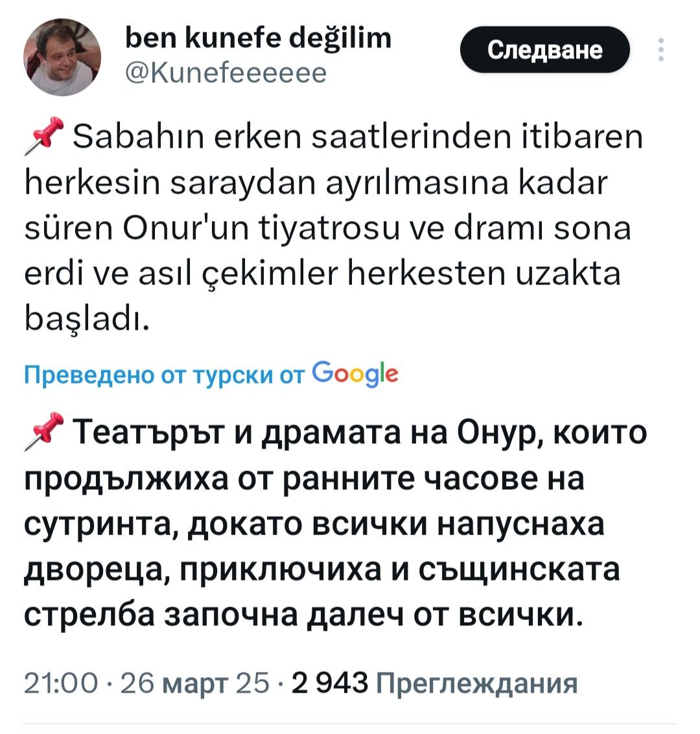
Task: Open the ben kunefe değilim profile picture
Action: click(62, 58)
